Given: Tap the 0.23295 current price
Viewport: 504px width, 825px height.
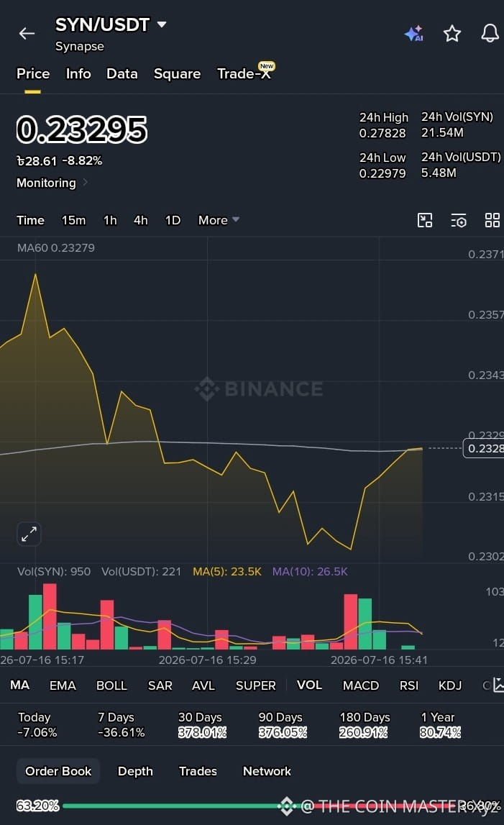Looking at the screenshot, I should tap(82, 129).
